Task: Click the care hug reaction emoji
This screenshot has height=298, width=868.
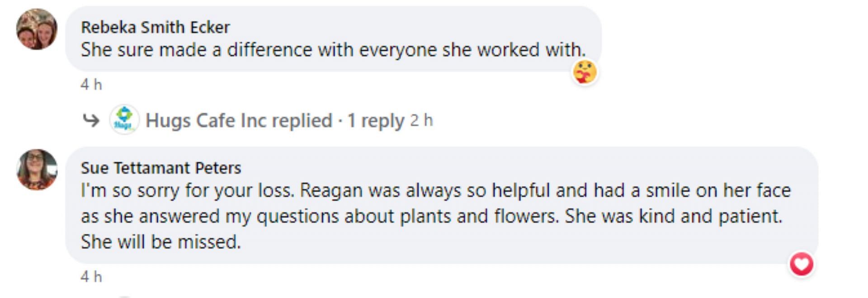Action: [585, 72]
